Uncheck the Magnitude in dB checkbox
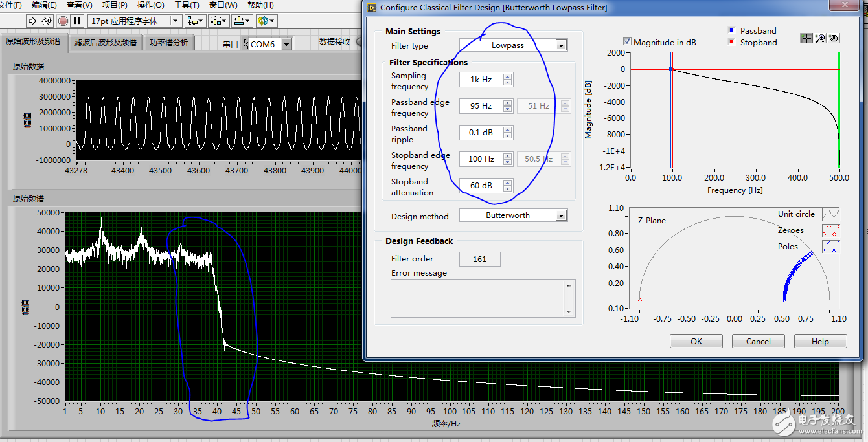The image size is (868, 442). point(627,42)
